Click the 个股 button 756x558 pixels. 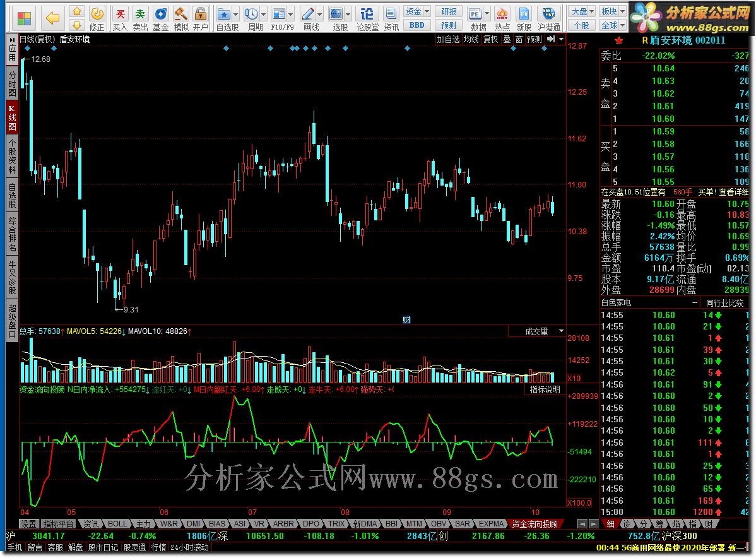[x=582, y=25]
